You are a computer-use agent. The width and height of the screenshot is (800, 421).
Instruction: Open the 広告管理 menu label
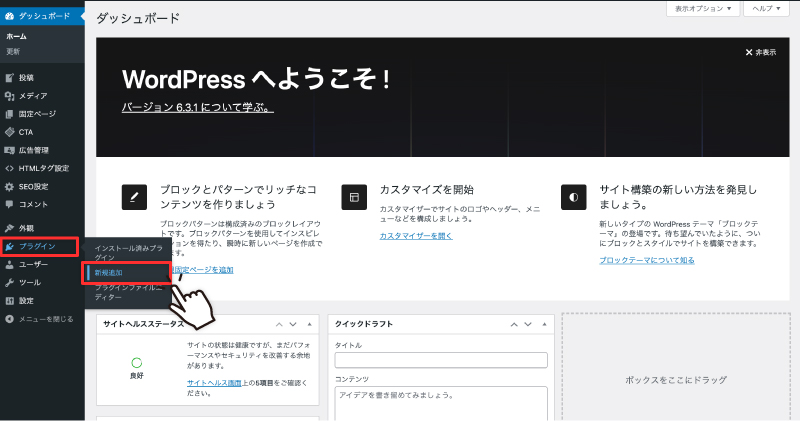point(34,150)
